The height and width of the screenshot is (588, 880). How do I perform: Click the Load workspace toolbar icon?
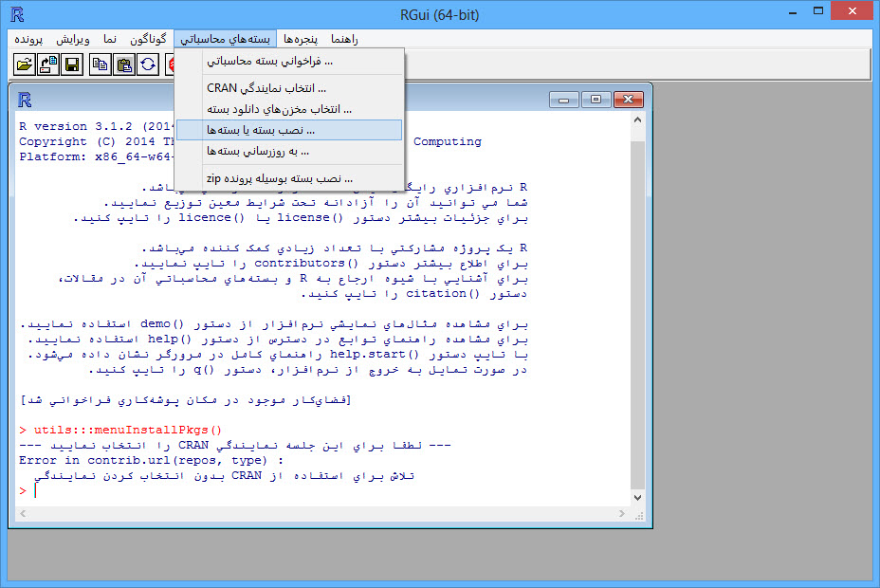(48, 64)
